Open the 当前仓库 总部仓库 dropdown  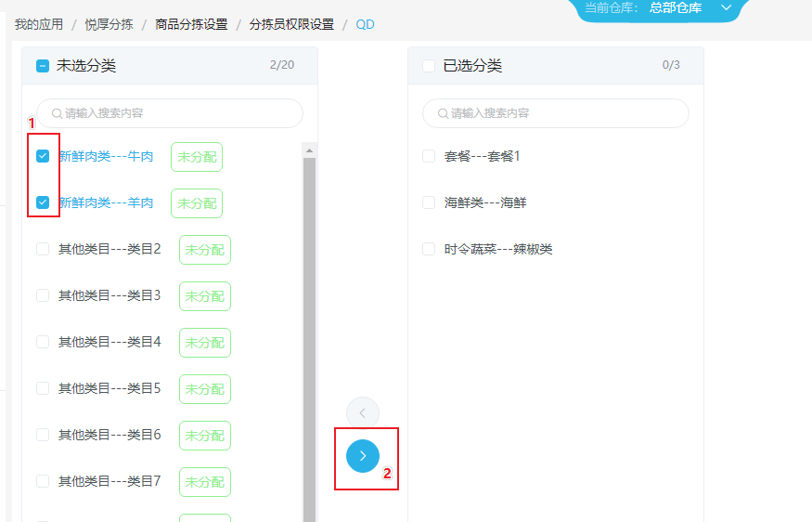click(x=659, y=8)
